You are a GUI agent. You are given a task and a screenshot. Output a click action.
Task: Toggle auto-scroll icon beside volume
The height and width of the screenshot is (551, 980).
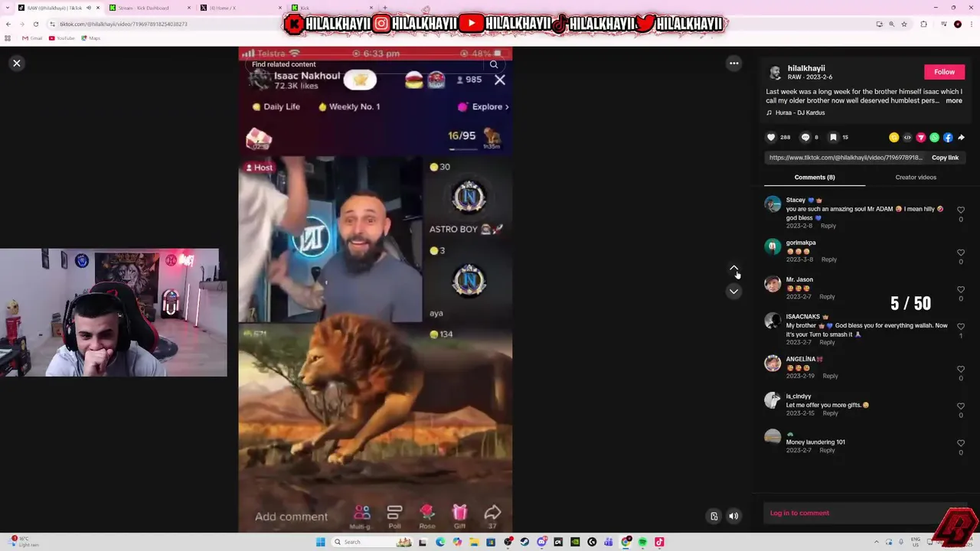(714, 516)
